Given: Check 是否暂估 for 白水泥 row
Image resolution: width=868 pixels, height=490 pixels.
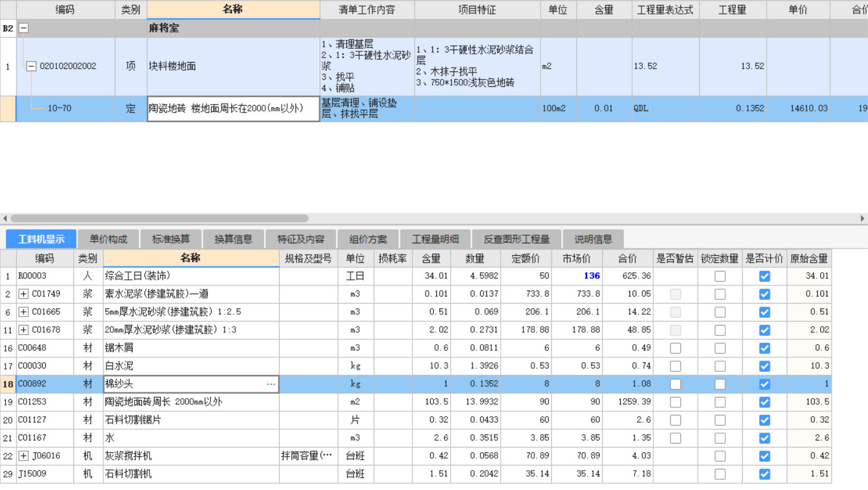Looking at the screenshot, I should [675, 366].
